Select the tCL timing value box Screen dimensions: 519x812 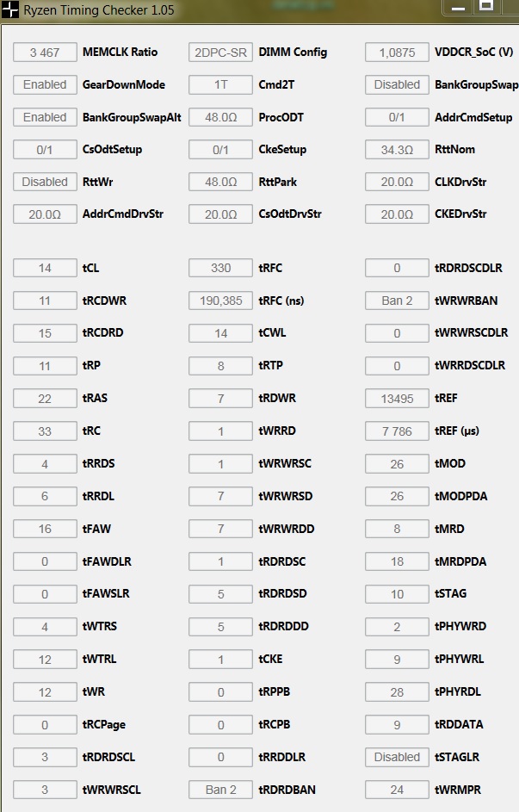point(45,269)
